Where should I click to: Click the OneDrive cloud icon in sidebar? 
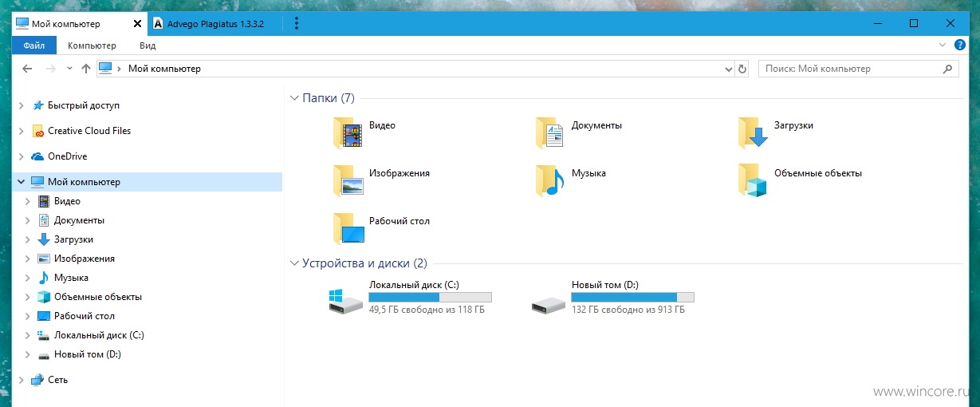click(37, 156)
